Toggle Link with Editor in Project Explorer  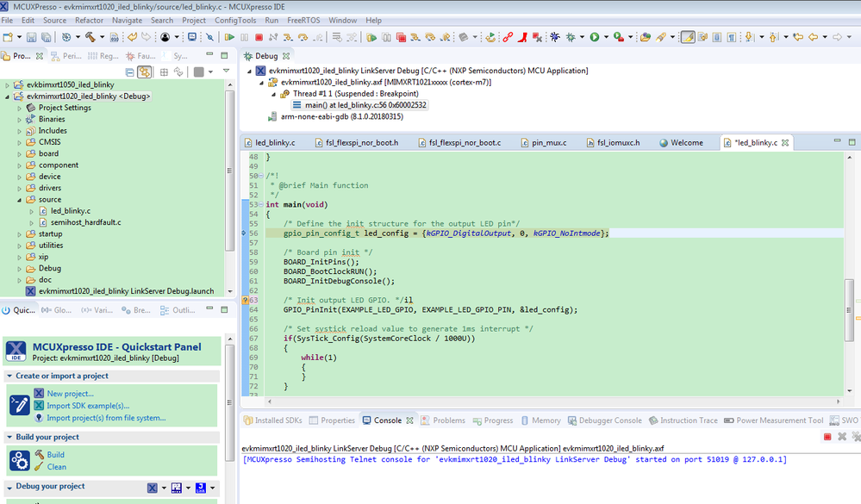pyautogui.click(x=145, y=72)
